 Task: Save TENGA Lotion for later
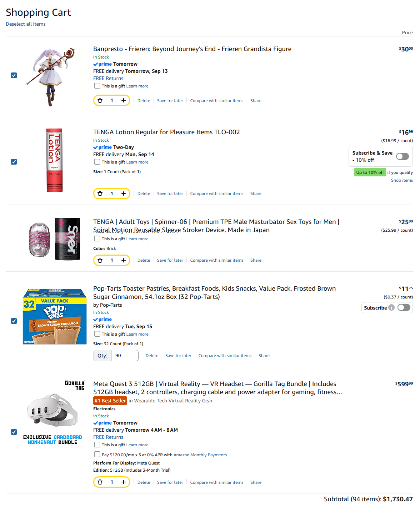[x=170, y=194]
